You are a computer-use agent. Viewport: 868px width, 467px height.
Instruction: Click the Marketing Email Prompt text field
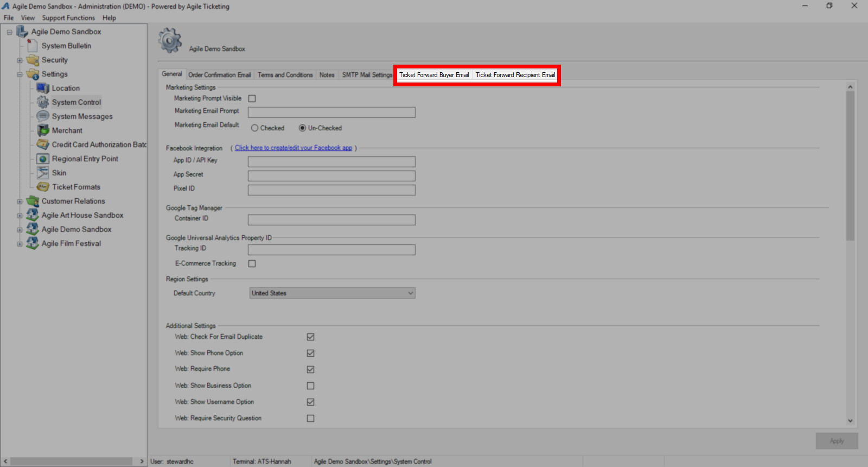331,112
